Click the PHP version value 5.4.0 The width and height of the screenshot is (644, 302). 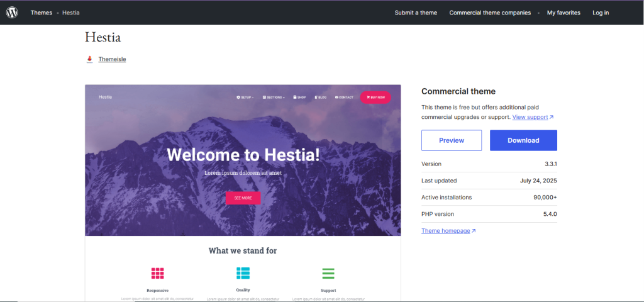click(x=550, y=214)
